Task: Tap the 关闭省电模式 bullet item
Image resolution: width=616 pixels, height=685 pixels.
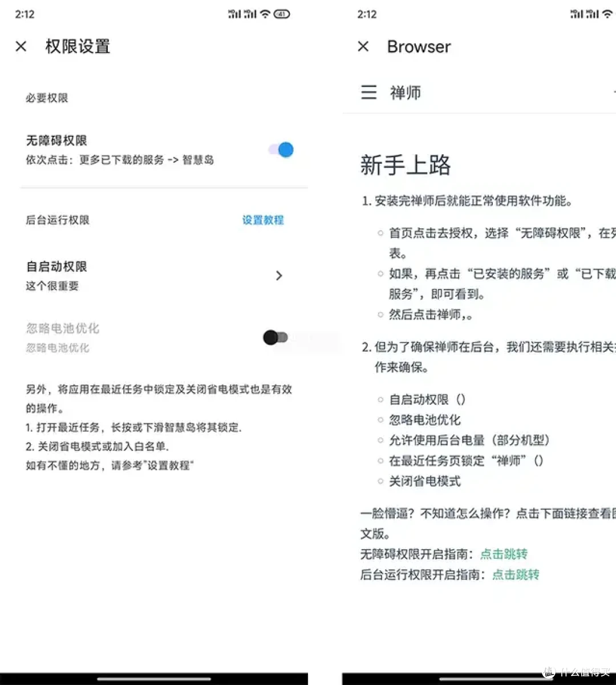Action: coord(424,481)
